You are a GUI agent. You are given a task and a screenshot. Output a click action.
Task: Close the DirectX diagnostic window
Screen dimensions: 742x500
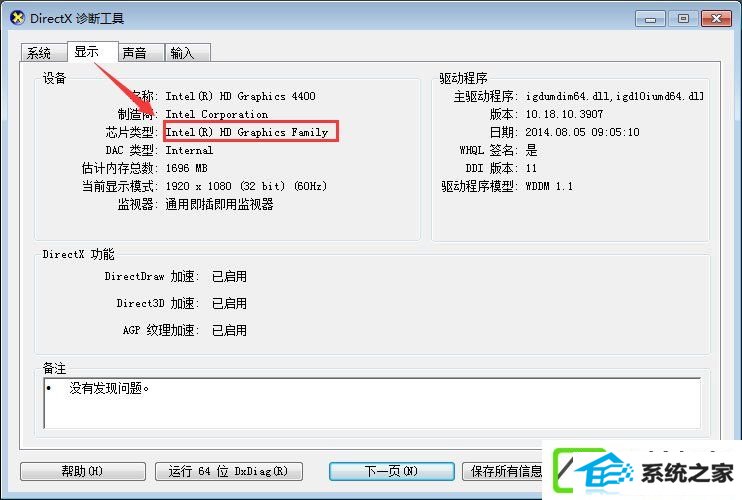coord(716,19)
